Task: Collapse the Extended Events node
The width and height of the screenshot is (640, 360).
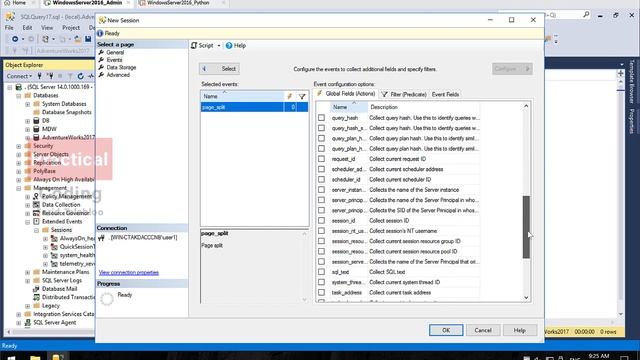Action: click(27, 222)
